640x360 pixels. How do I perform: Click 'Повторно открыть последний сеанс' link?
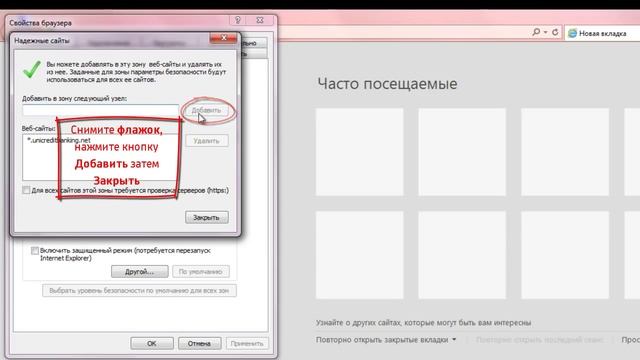coord(539,340)
